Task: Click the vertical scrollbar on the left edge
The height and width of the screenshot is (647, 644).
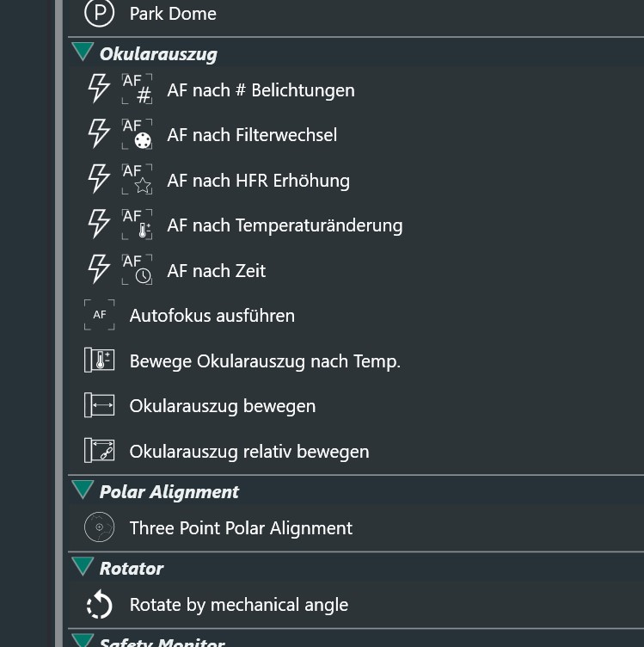Action: 59,323
